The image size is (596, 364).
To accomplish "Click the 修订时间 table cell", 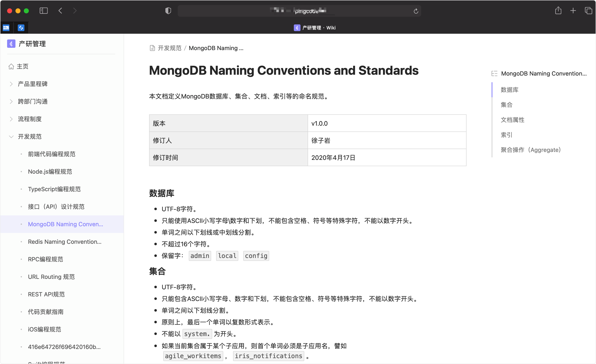I will point(229,157).
